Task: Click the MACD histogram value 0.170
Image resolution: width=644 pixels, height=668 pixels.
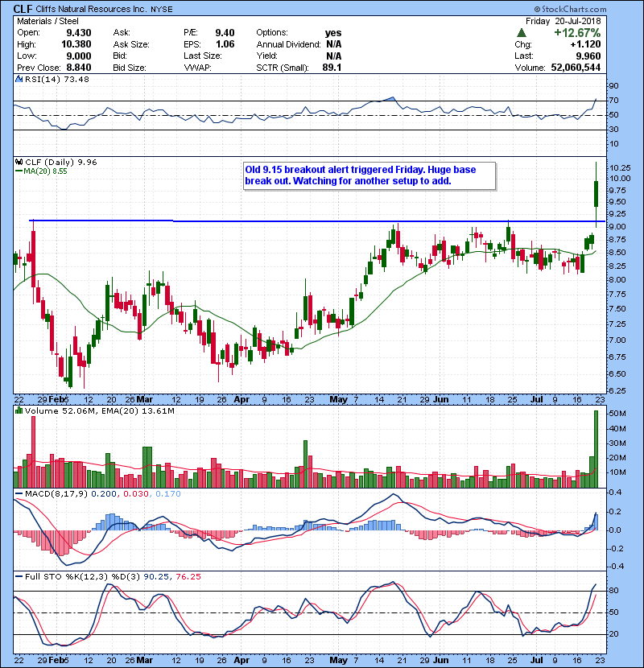Action: pyautogui.click(x=168, y=494)
